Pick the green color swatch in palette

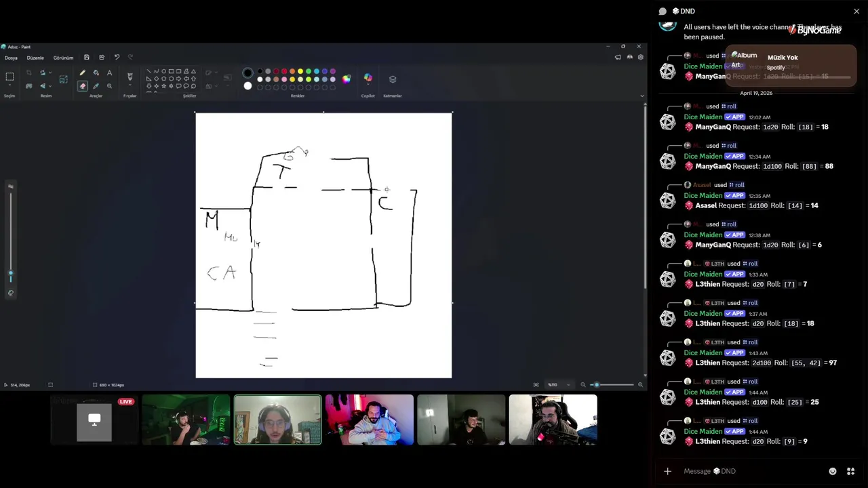point(309,71)
